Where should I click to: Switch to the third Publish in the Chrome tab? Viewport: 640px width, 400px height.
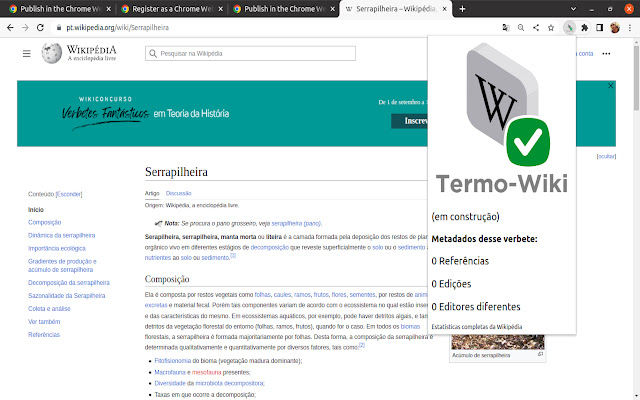[284, 9]
